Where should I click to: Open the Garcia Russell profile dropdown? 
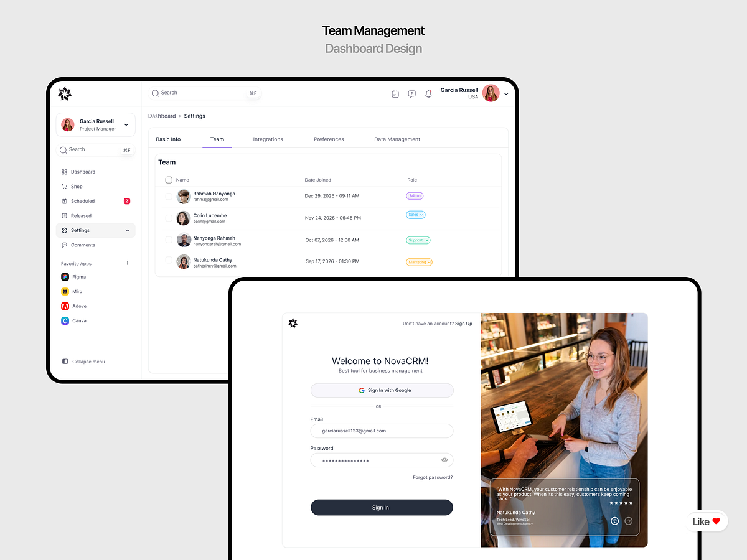[x=505, y=93]
